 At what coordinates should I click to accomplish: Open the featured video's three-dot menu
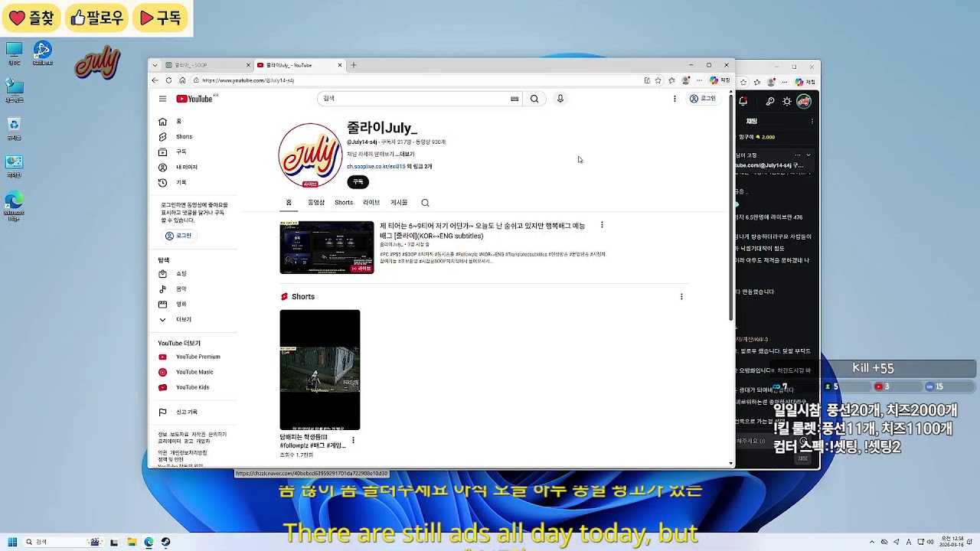pyautogui.click(x=602, y=225)
